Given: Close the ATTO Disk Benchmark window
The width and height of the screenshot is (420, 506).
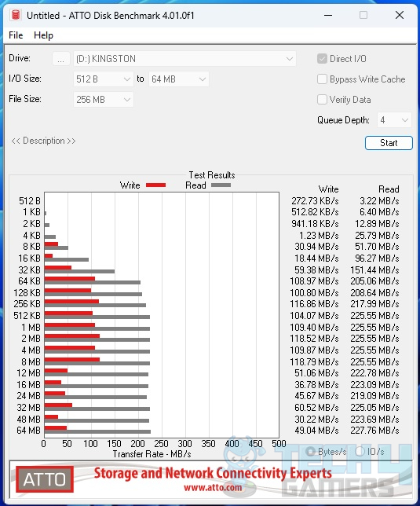Looking at the screenshot, I should 400,15.
